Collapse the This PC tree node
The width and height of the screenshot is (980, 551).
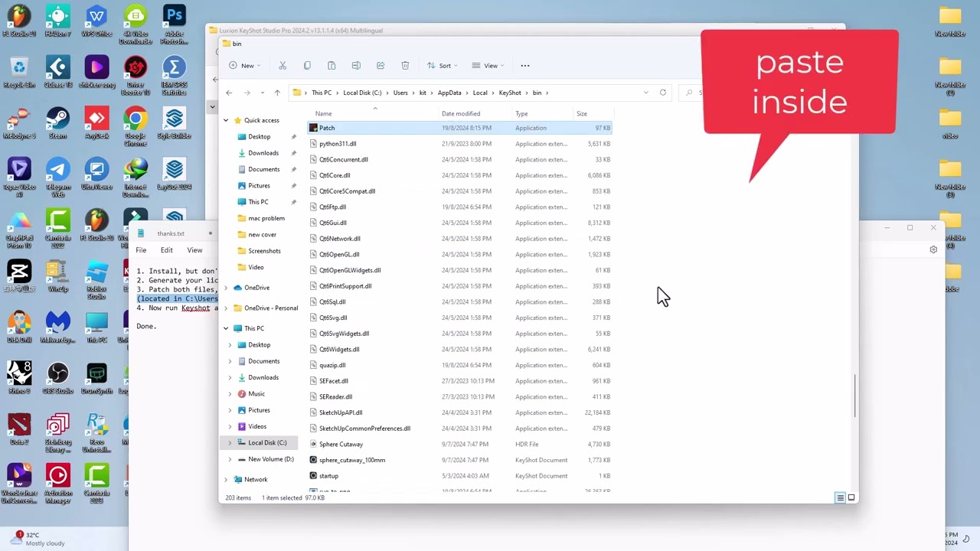point(226,328)
